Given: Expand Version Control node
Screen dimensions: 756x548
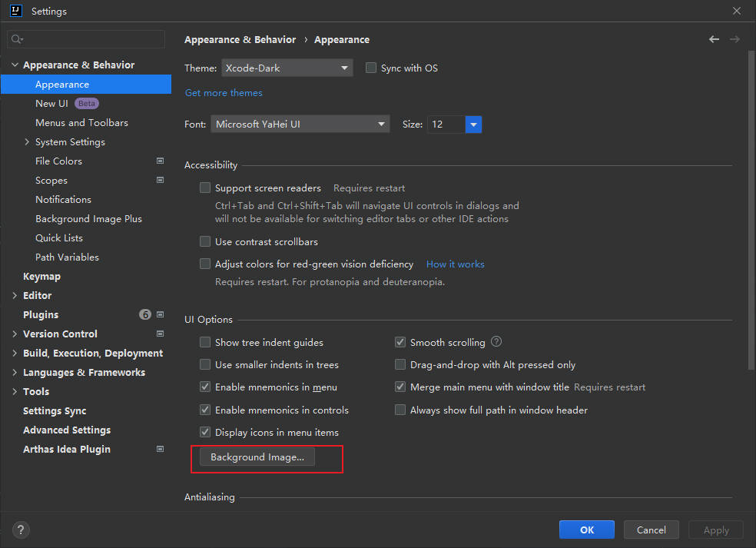Looking at the screenshot, I should tap(15, 334).
